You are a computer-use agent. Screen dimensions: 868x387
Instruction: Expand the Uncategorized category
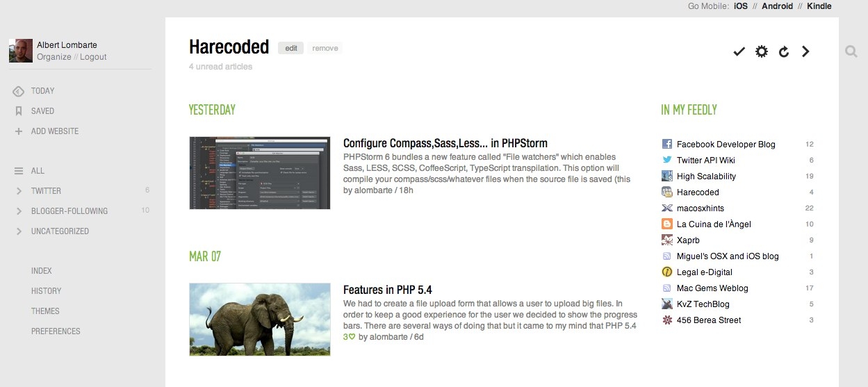click(19, 231)
